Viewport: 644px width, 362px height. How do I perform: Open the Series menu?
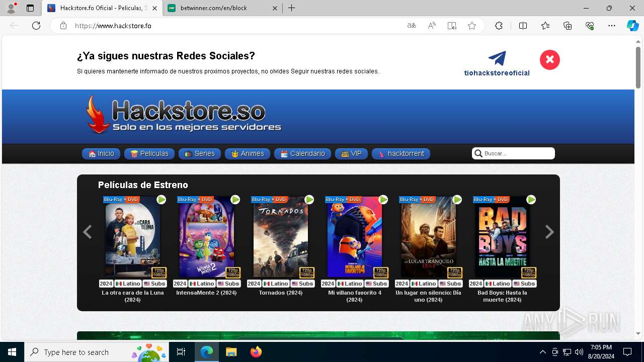(200, 154)
